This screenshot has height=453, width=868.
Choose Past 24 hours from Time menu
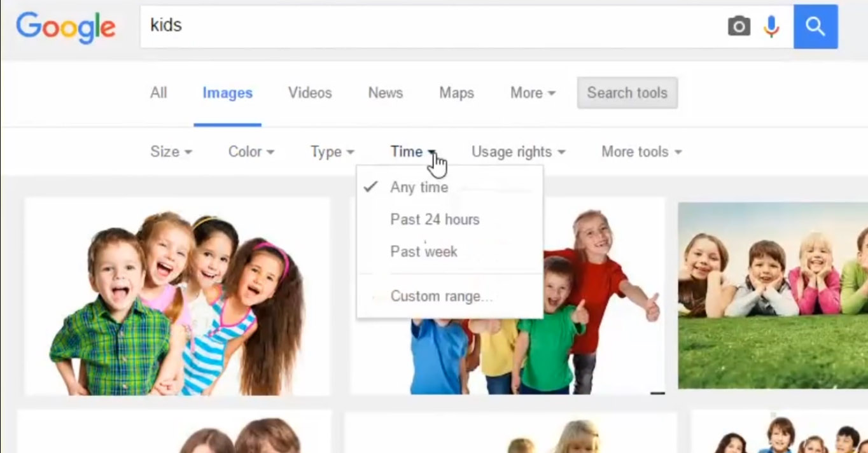(435, 220)
